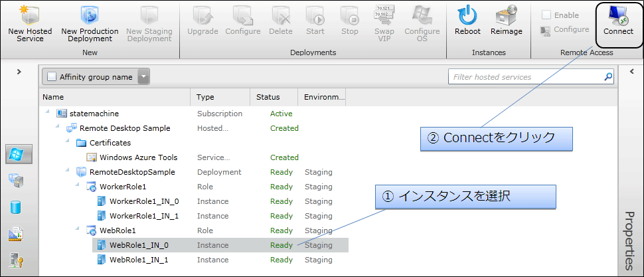Select the RemoteDesktopSample deployment

[x=132, y=172]
